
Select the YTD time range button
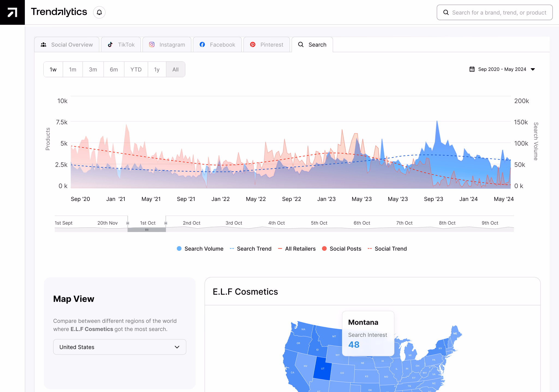pyautogui.click(x=136, y=69)
